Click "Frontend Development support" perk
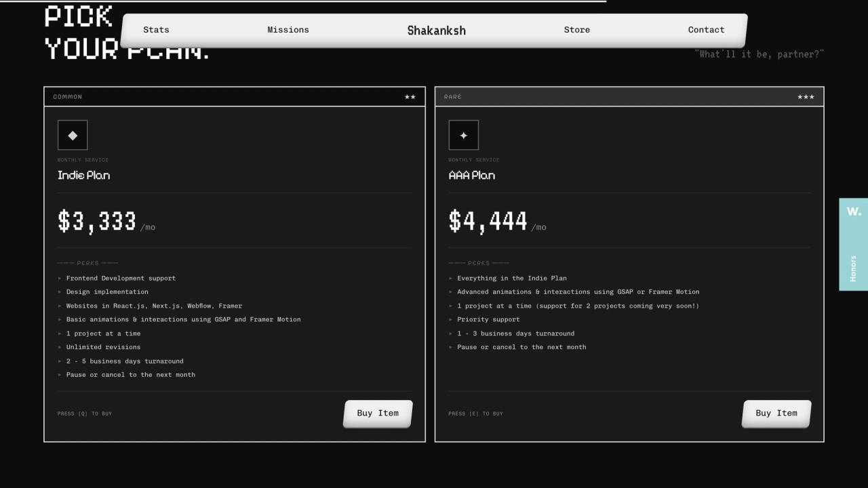Screen dimensions: 868x488 pyautogui.click(x=121, y=279)
